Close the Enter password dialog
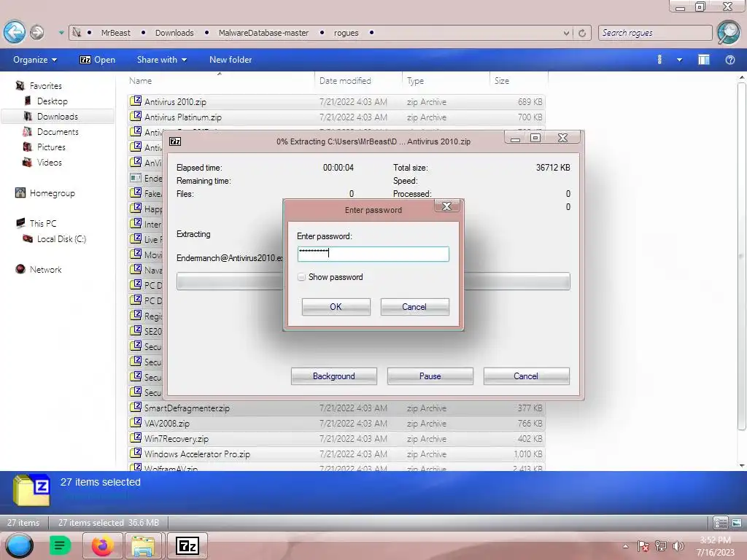Image resolution: width=747 pixels, height=560 pixels. (446, 206)
